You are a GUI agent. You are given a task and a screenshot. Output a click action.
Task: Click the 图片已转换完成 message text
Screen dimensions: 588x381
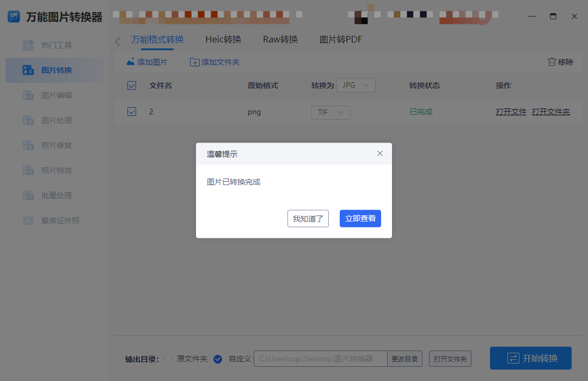[234, 182]
